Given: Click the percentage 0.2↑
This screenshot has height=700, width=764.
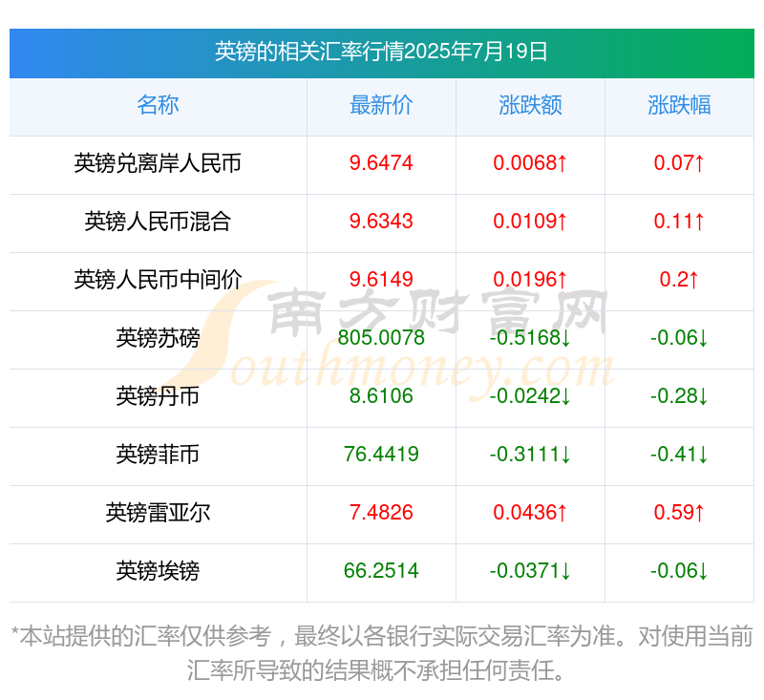Looking at the screenshot, I should click(x=679, y=280).
